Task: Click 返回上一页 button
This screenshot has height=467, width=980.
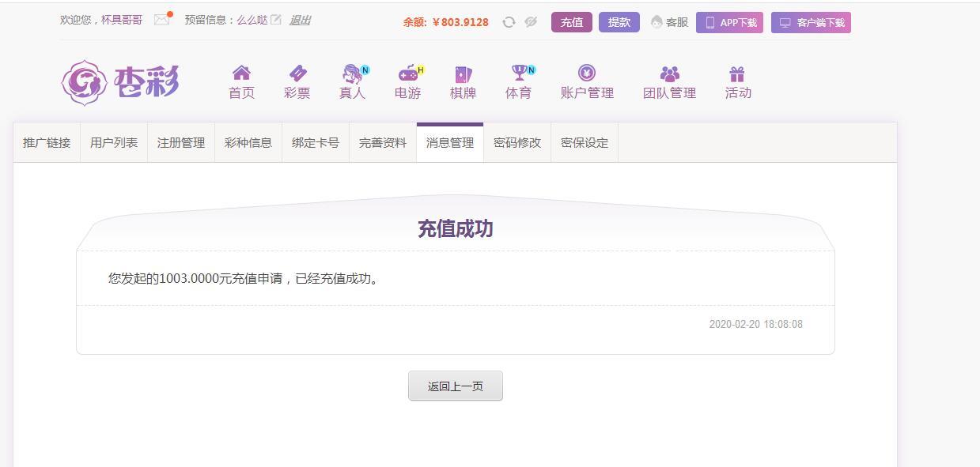Action: (456, 386)
